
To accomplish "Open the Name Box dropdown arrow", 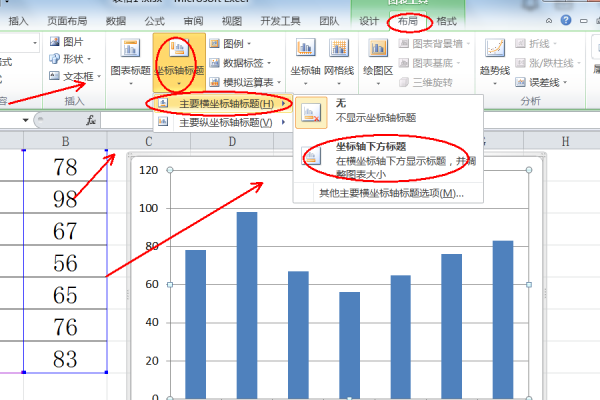I will click(x=25, y=121).
